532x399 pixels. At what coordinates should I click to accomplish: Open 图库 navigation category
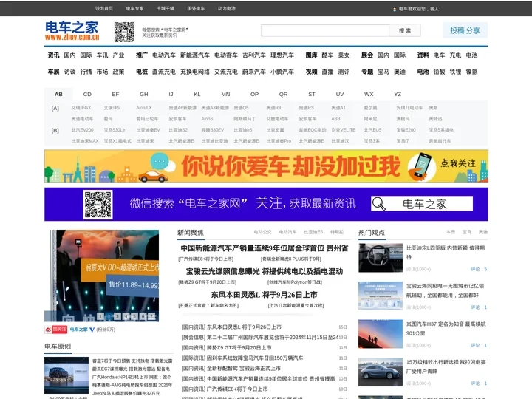click(x=311, y=55)
